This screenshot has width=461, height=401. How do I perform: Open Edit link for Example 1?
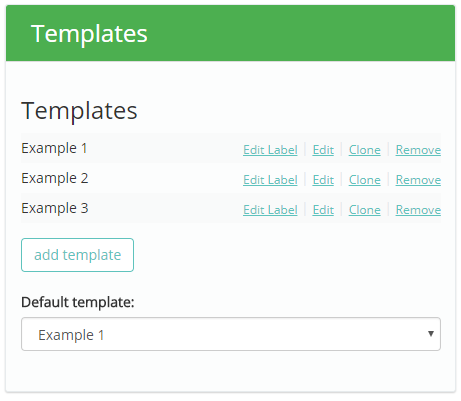tap(323, 150)
